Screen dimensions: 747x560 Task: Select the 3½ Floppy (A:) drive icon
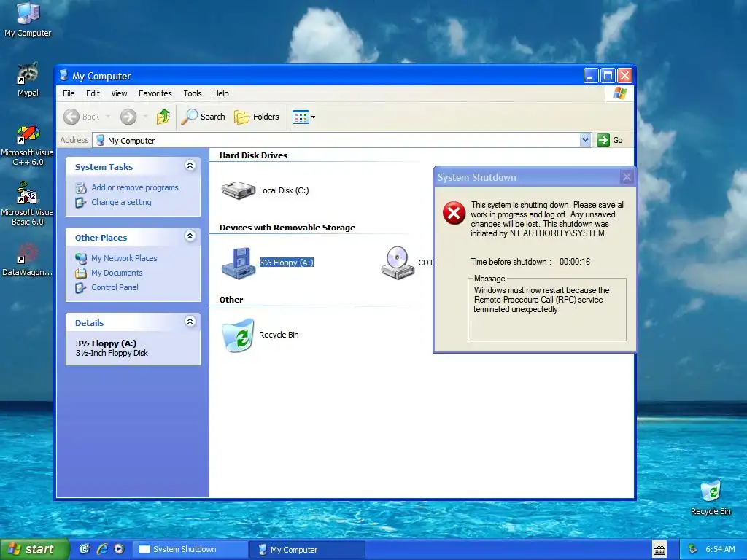click(x=239, y=262)
